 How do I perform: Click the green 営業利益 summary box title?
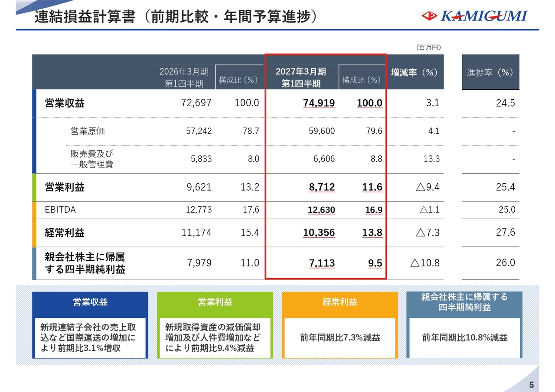point(215,302)
